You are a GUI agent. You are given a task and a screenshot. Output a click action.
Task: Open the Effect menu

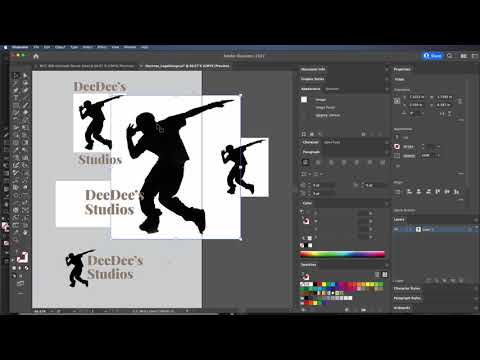tap(102, 47)
